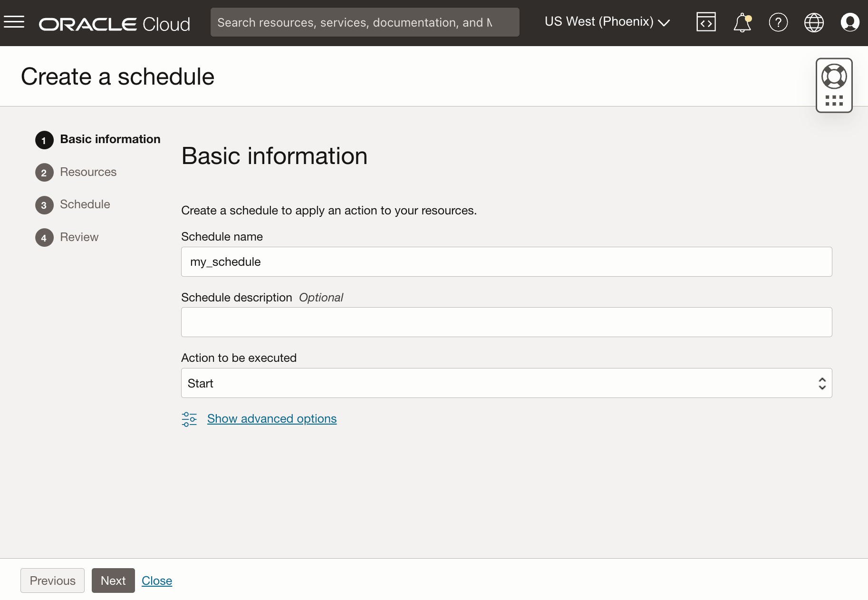Screen dimensions: 868x600
Task: Go to the Schedule step
Action: (x=85, y=204)
